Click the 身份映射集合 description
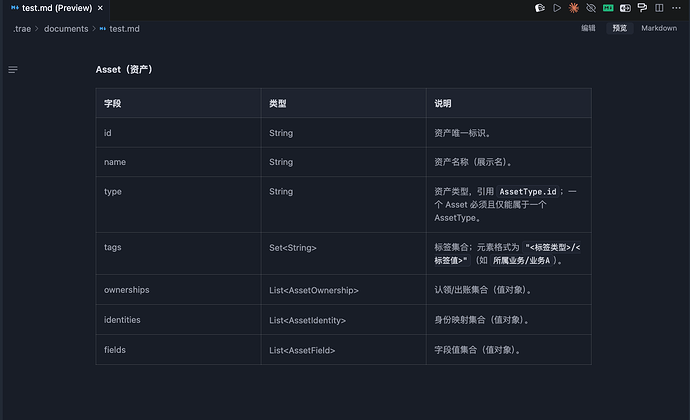This screenshot has width=690, height=420. [x=481, y=320]
